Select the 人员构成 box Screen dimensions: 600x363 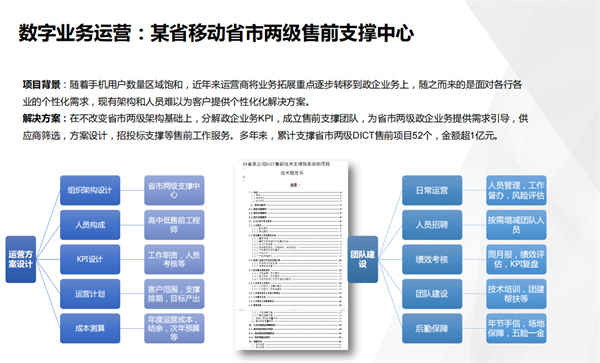pos(90,225)
